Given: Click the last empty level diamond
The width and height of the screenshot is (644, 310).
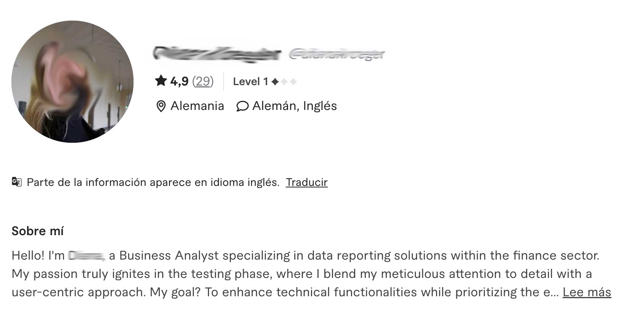Looking at the screenshot, I should pyautogui.click(x=293, y=82).
